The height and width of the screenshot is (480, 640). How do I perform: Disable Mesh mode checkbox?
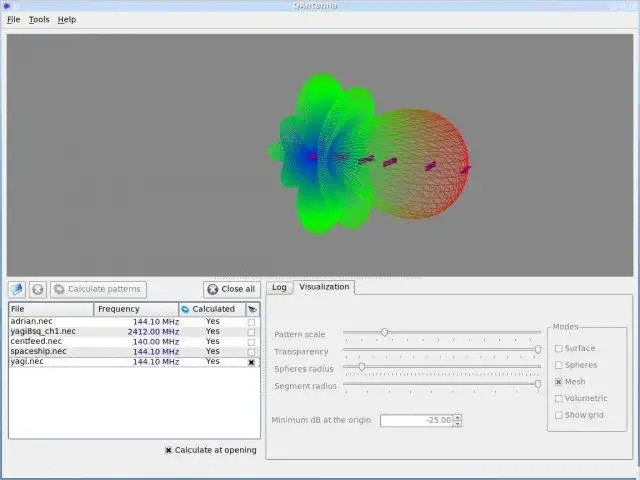click(x=559, y=382)
